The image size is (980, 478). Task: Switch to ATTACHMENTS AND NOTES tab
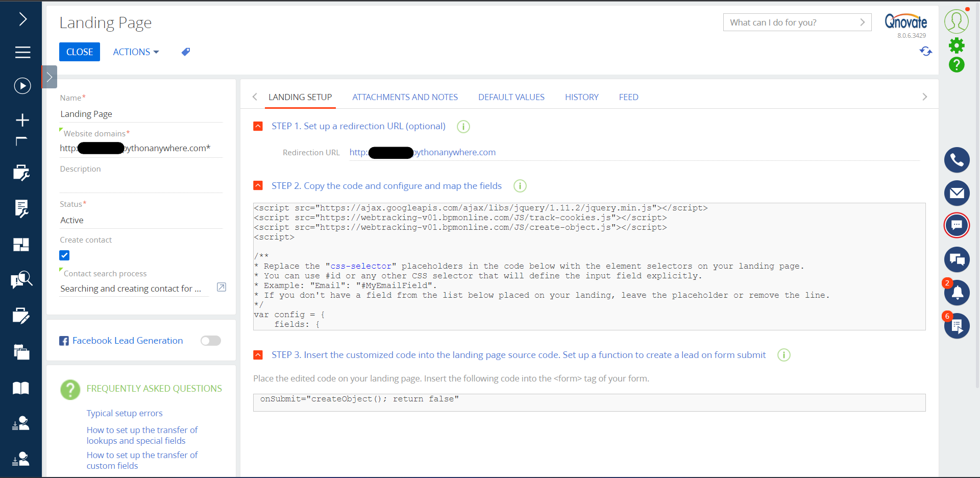point(405,97)
